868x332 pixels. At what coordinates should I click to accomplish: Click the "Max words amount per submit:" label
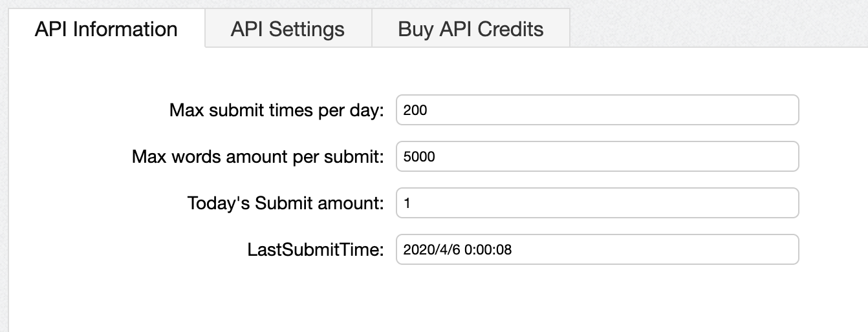point(258,156)
